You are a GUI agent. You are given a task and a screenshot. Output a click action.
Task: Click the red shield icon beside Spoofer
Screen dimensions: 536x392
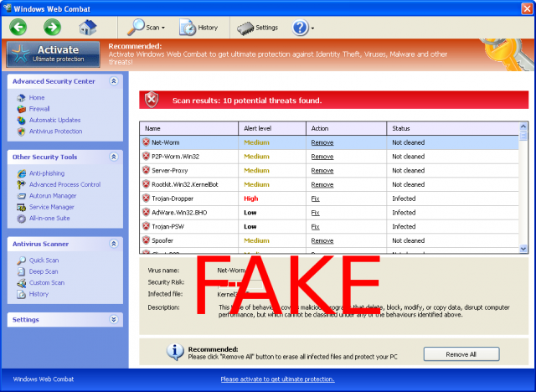pos(146,240)
